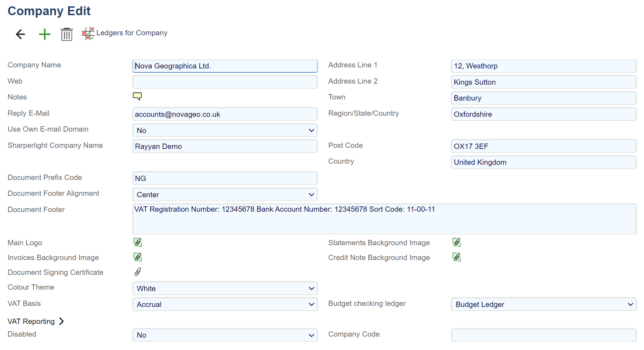Add a new company with the plus icon
This screenshot has height=350, width=644.
click(x=45, y=34)
